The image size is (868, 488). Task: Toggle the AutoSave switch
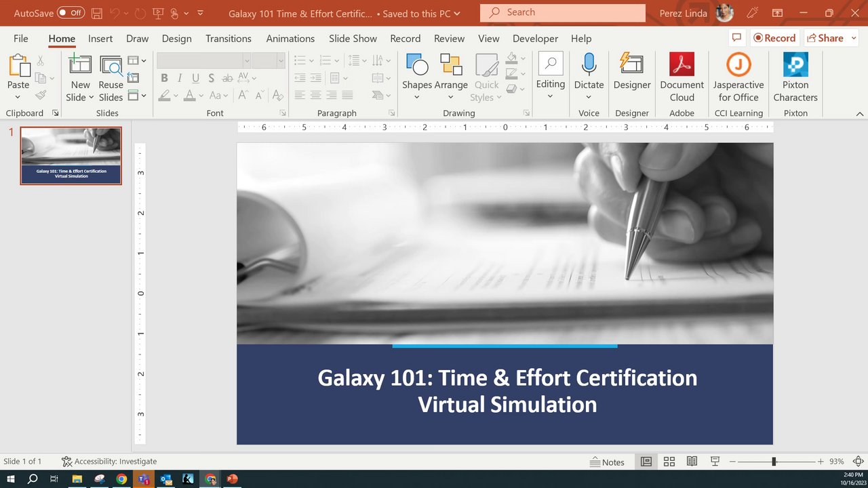pyautogui.click(x=71, y=13)
